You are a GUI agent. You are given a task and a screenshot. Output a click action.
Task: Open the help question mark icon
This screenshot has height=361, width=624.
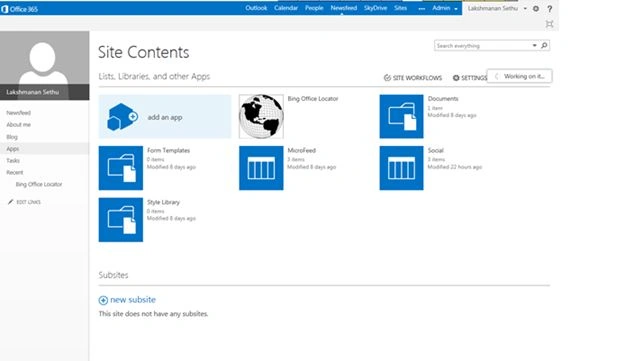pos(550,9)
